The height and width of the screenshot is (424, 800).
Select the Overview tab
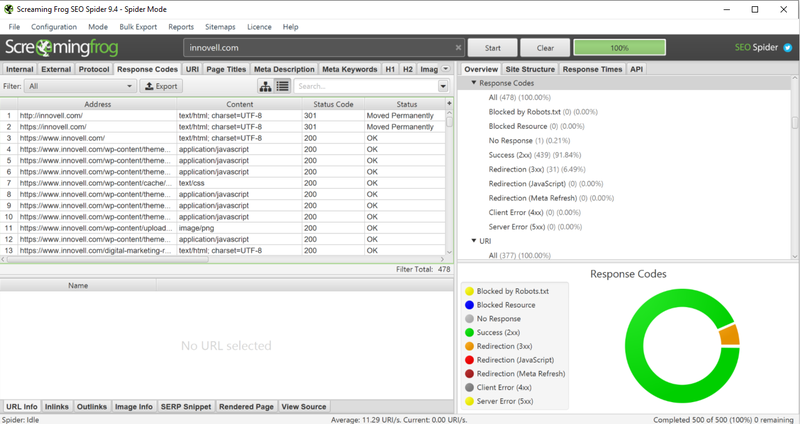(481, 69)
